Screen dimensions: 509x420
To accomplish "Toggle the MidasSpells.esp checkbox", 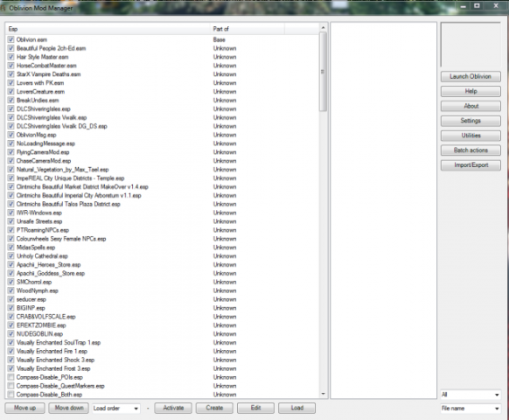I will tap(11, 248).
